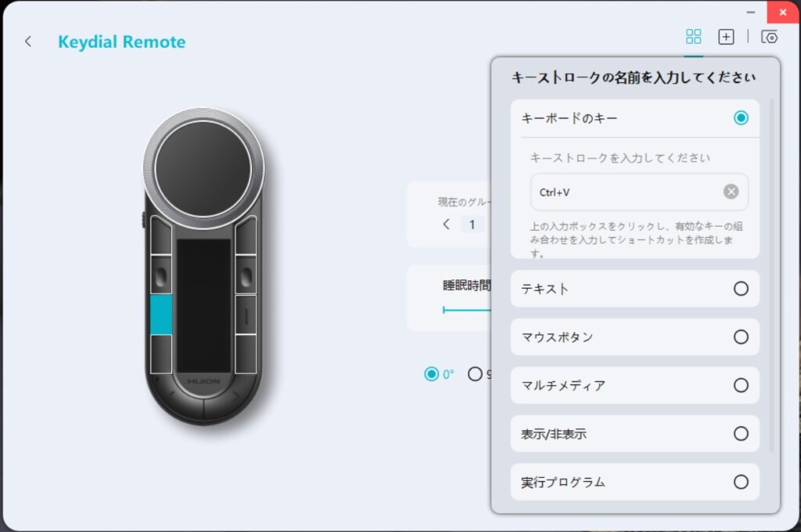The height and width of the screenshot is (532, 801).
Task: Click the keystroke panel's vertical scrollbar
Action: [771, 276]
